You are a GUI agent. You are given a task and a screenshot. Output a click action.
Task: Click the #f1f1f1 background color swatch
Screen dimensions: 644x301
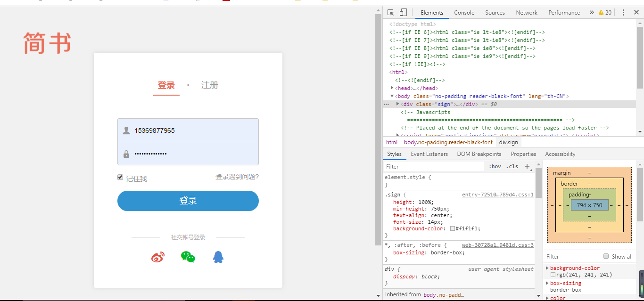(453, 228)
